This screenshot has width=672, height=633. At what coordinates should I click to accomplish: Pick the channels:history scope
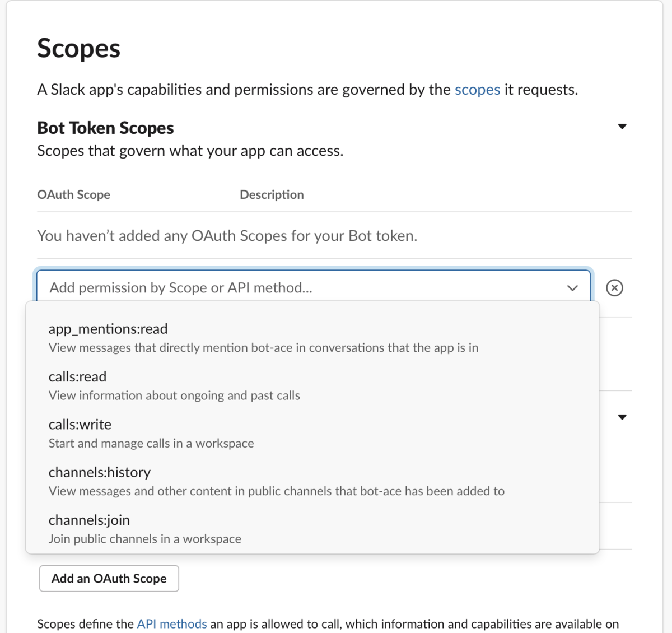312,481
